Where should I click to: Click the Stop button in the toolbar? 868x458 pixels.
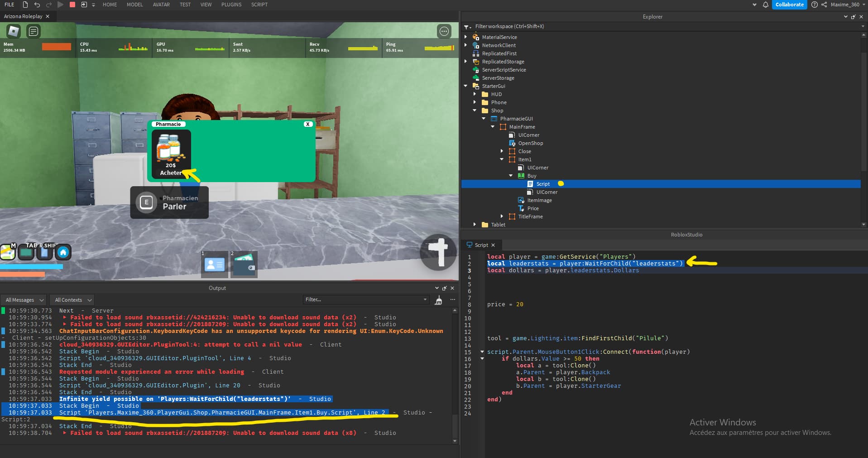click(72, 5)
